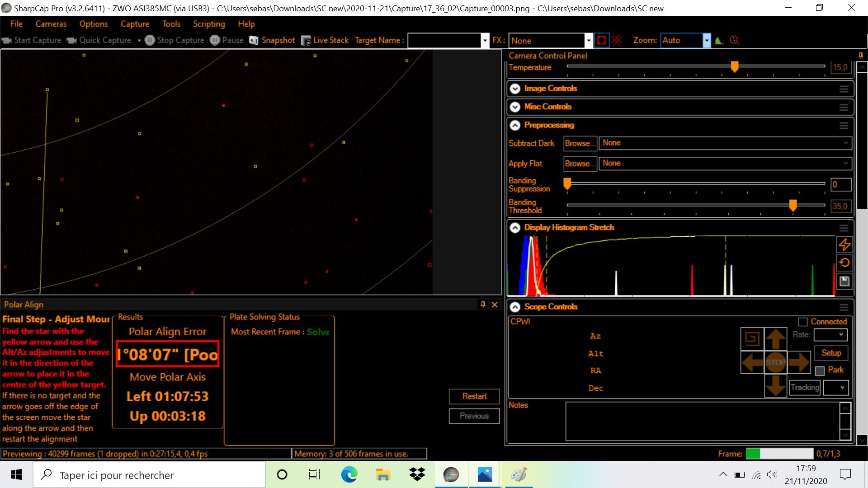Viewport: 868px width, 488px height.
Task: Open Apply Flat None dropdown
Action: tap(725, 163)
